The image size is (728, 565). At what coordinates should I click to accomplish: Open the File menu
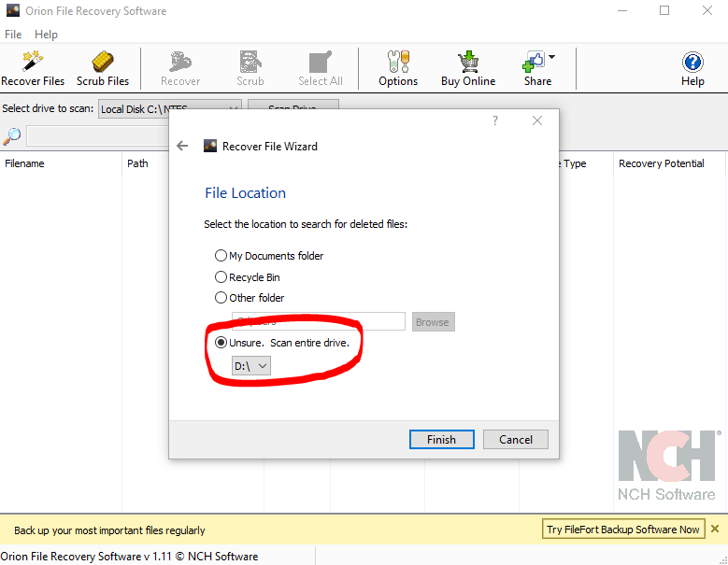tap(13, 35)
